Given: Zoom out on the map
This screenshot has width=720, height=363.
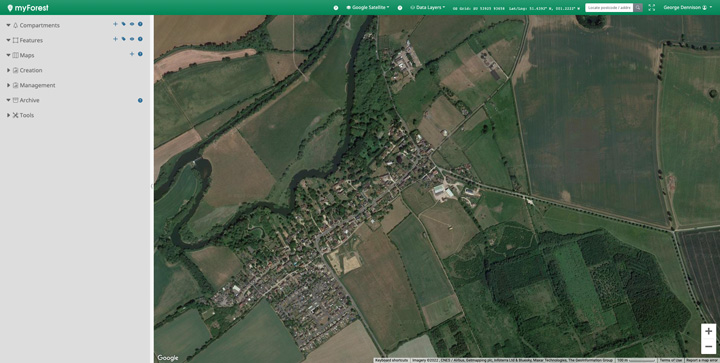Looking at the screenshot, I should 709,346.
